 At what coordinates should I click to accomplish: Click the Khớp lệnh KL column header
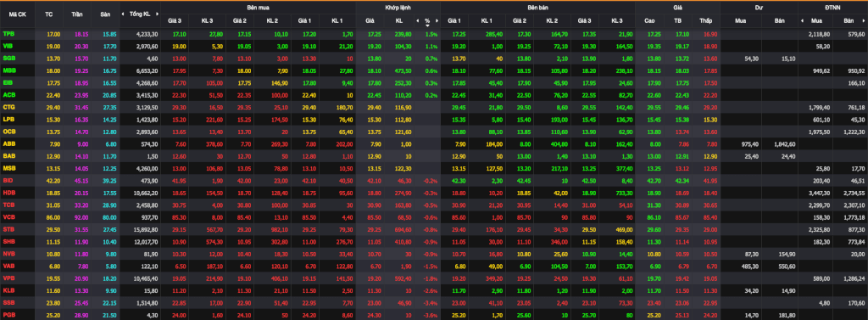pyautogui.click(x=398, y=20)
